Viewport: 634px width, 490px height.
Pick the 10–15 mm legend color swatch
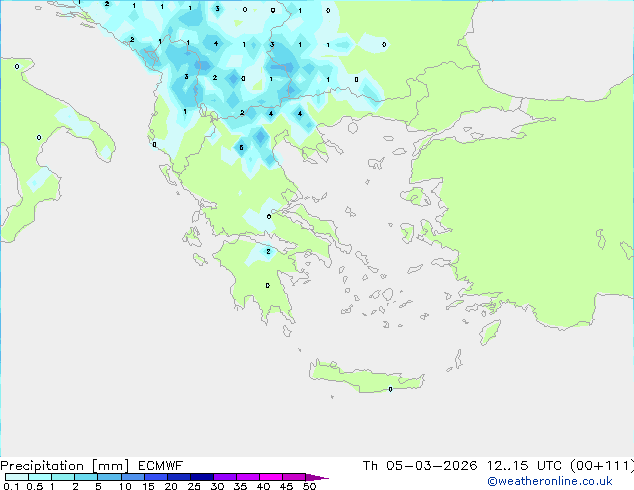(132, 477)
